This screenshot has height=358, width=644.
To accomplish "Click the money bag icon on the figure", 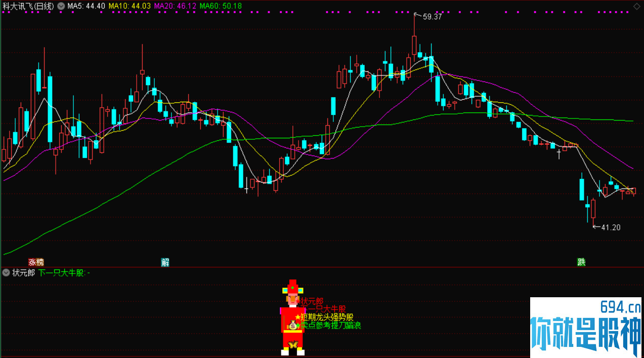I will click(293, 326).
